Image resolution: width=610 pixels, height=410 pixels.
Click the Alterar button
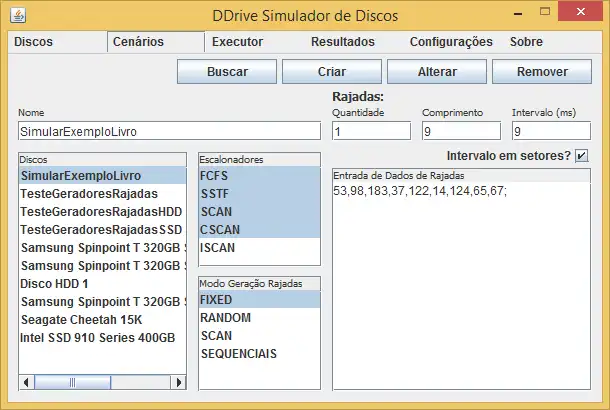click(x=437, y=72)
